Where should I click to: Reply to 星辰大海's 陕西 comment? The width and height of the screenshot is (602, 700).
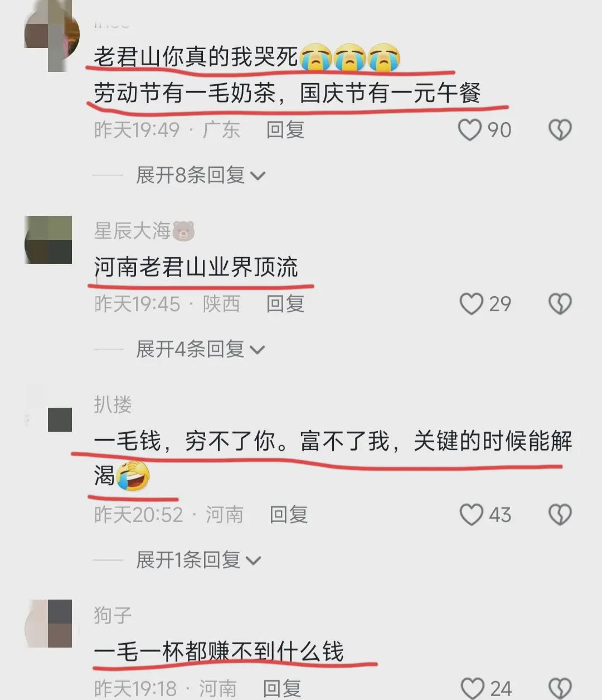click(x=285, y=304)
